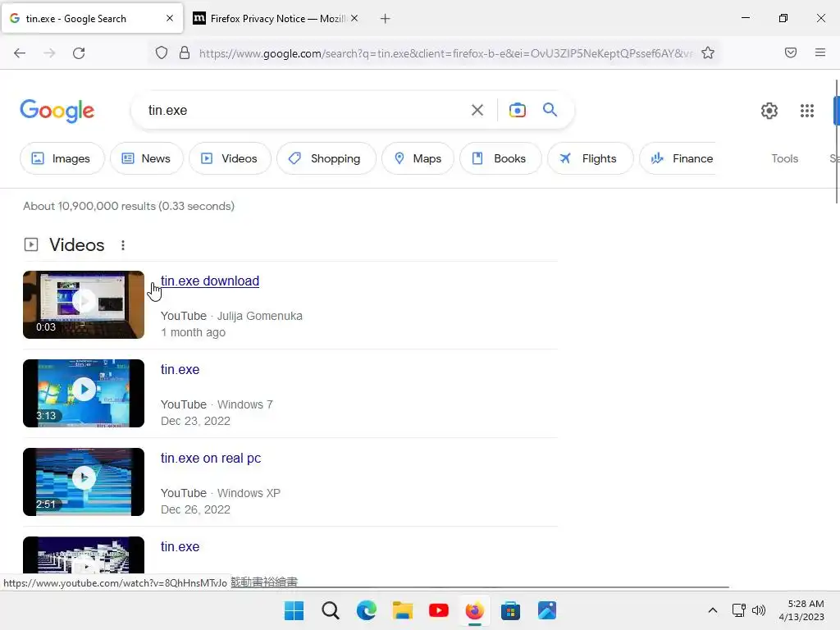The height and width of the screenshot is (630, 840).
Task: Open the clock and date flyout
Action: pos(801,610)
